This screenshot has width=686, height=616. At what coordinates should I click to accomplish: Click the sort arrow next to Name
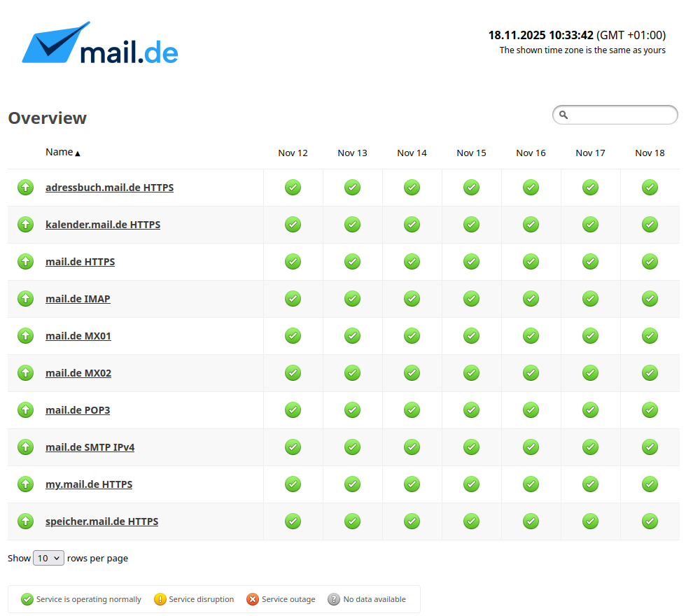pos(77,154)
